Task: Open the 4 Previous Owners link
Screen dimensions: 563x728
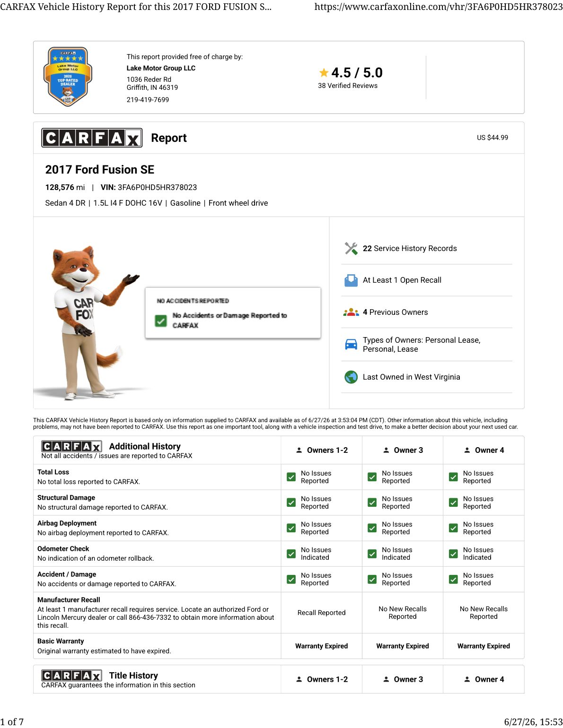Action: click(x=395, y=312)
